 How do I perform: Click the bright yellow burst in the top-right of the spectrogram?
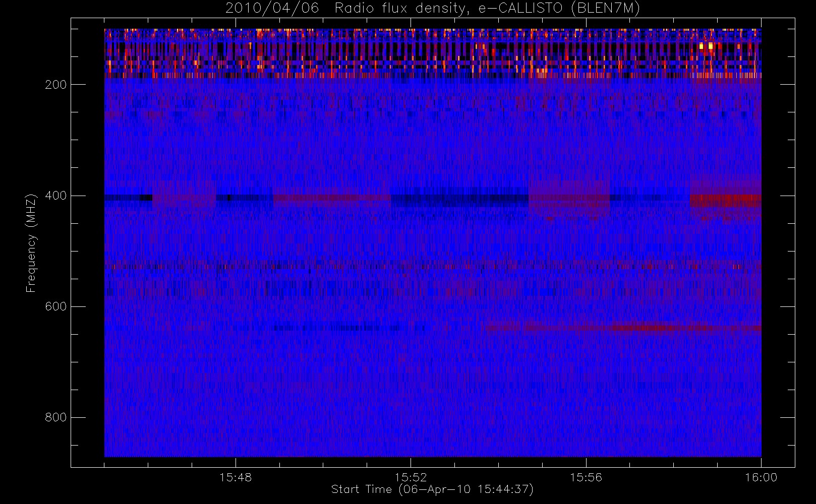click(707, 46)
